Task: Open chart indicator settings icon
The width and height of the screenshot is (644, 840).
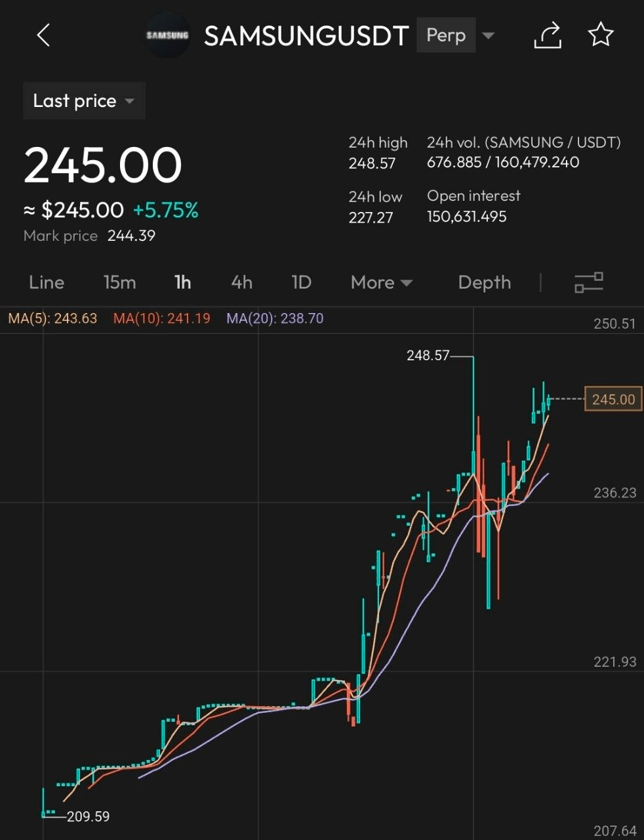Action: coord(589,282)
